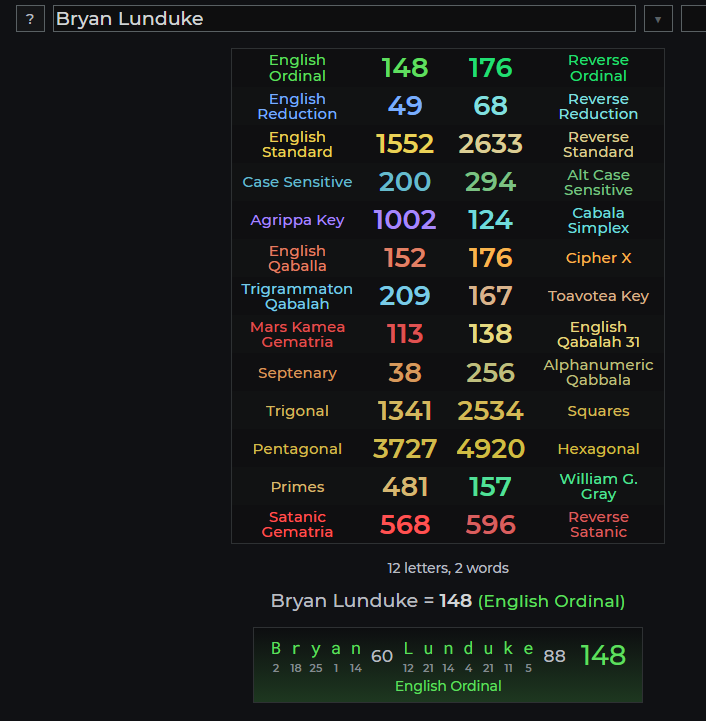
Task: Click the Reverse Standard value 2633
Action: pos(490,144)
